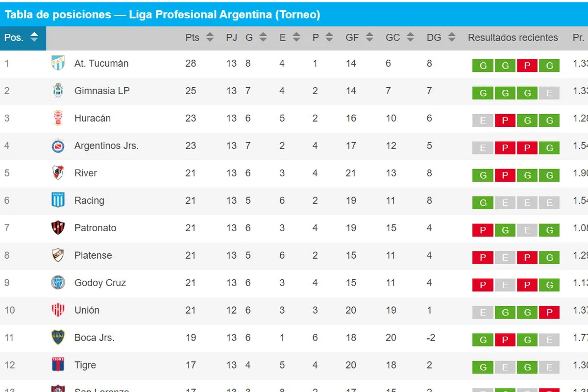The width and height of the screenshot is (588, 392).
Task: Click the Tigre team shield
Action: coord(58,365)
